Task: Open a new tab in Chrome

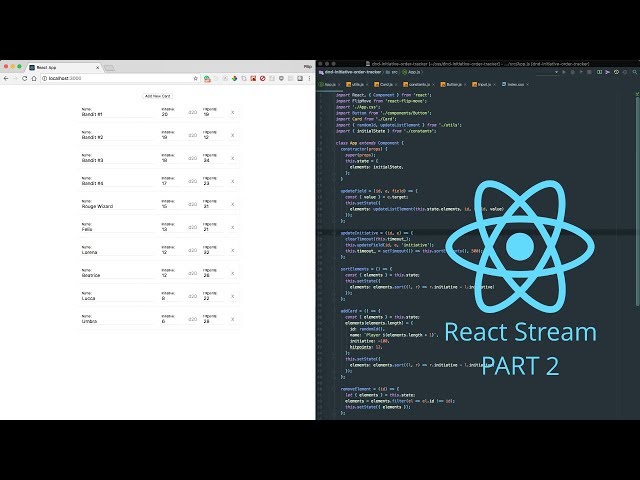Action: click(x=109, y=68)
